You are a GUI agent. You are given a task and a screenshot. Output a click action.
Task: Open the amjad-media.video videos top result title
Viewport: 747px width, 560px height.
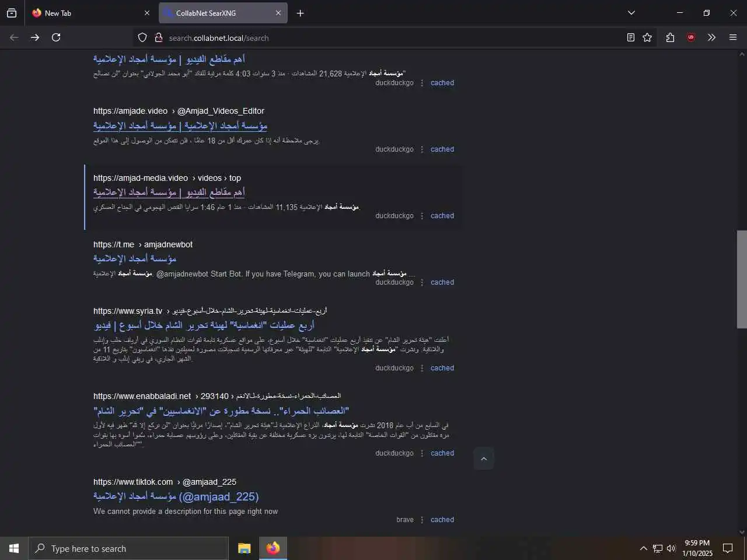[169, 192]
